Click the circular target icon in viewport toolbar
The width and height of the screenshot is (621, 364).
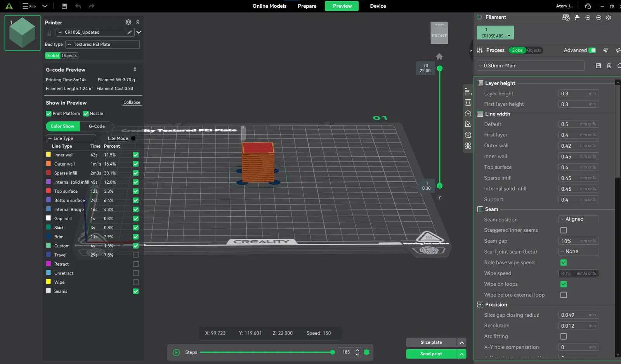[x=468, y=135]
